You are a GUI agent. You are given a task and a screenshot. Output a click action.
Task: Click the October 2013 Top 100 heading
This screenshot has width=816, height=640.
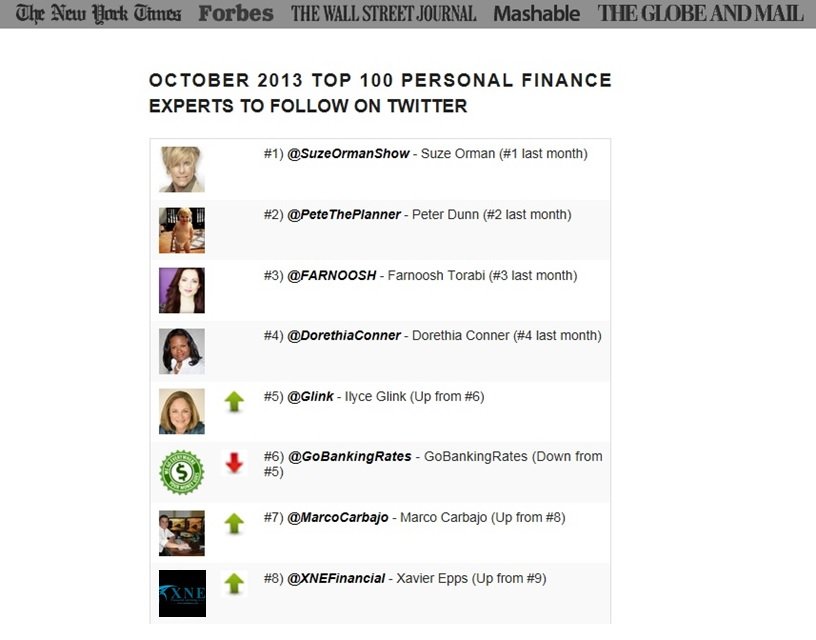point(380,93)
